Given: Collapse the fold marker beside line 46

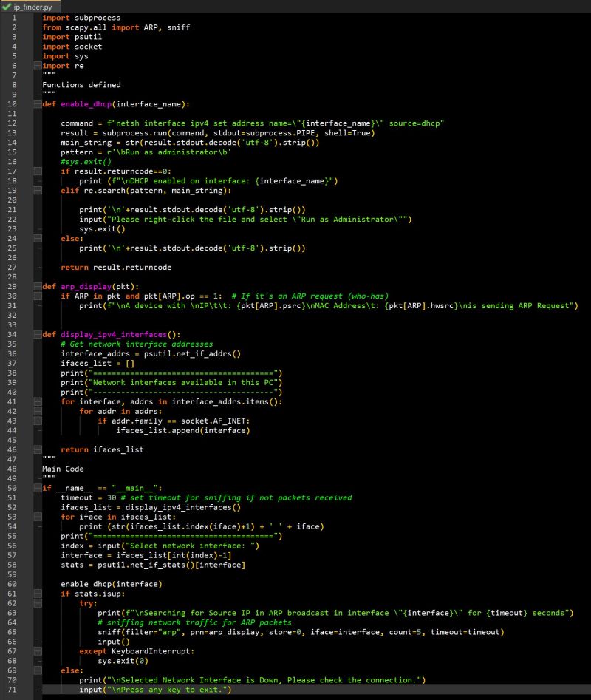Looking at the screenshot, I should [38, 449].
